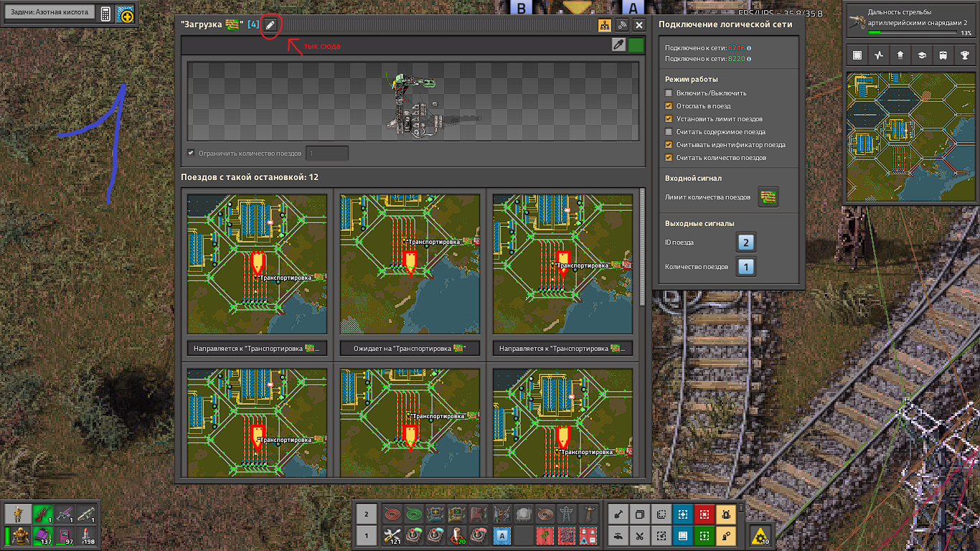This screenshot has height=551, width=980.
Task: Click the green network number 8220
Action: (735, 60)
